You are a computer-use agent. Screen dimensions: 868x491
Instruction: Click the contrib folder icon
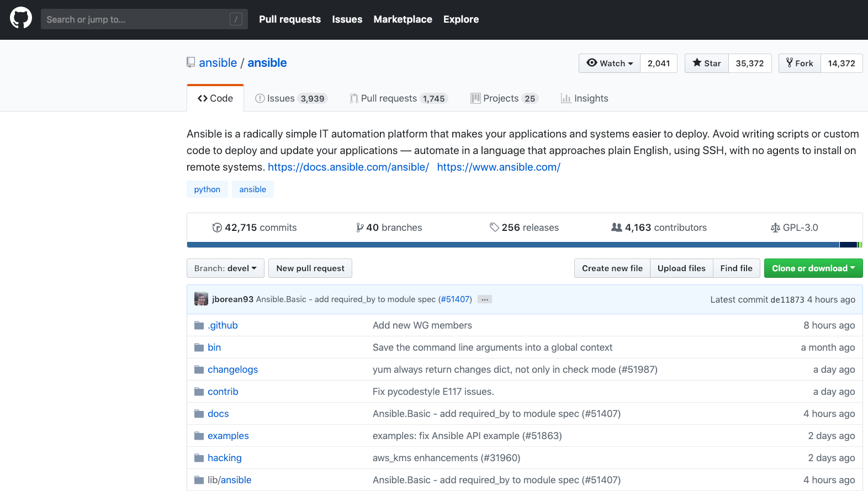click(199, 392)
